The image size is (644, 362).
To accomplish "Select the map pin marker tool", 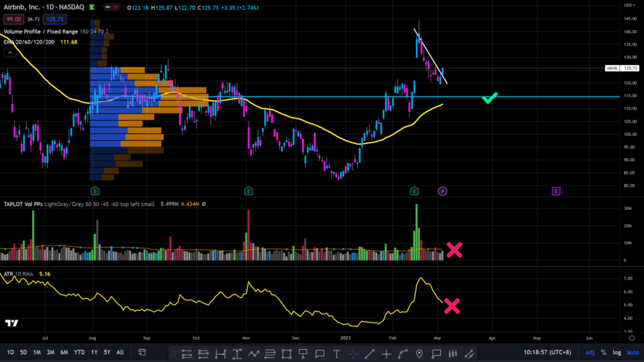I will click(x=419, y=354).
